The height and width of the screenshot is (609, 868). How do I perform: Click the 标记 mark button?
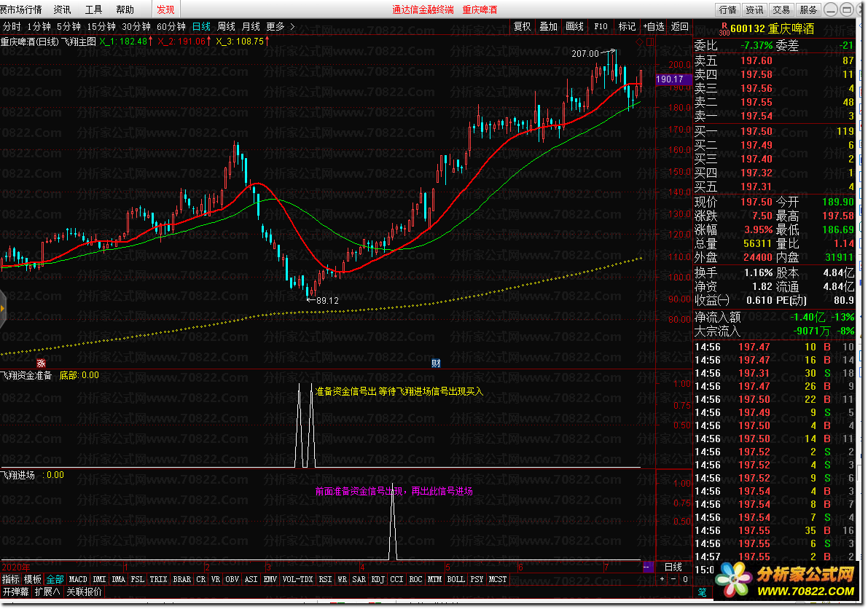pyautogui.click(x=627, y=26)
